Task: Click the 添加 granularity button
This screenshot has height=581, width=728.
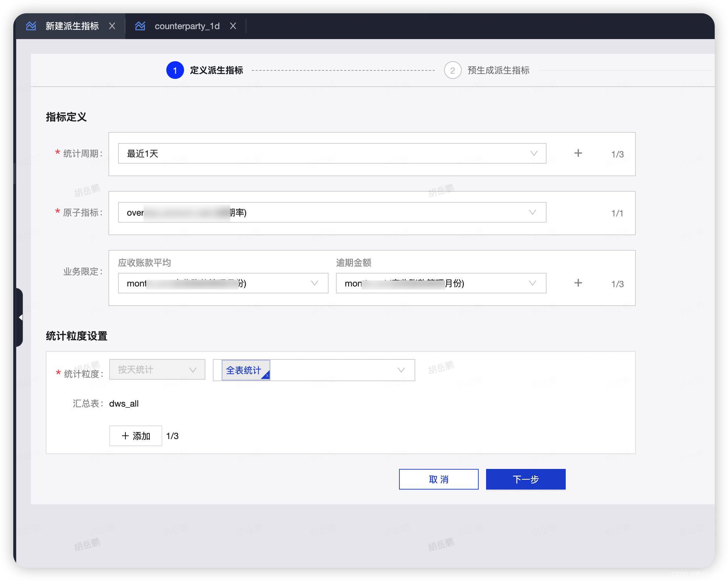Action: (136, 436)
